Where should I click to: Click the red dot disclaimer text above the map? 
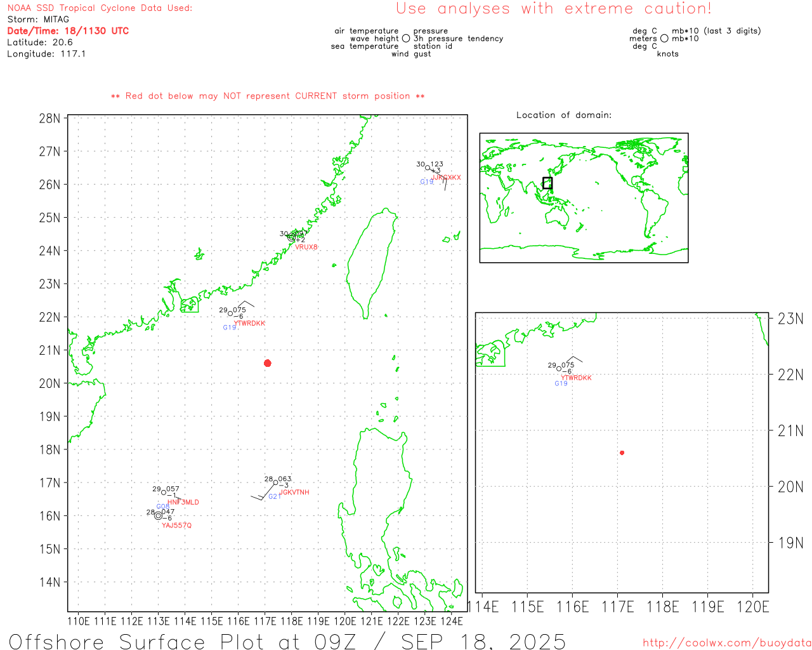[268, 96]
